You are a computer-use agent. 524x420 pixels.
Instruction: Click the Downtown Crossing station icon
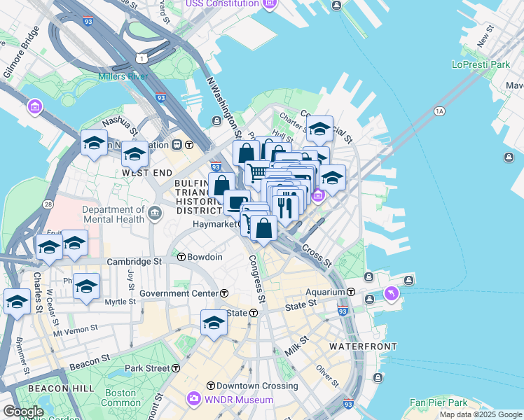point(210,386)
